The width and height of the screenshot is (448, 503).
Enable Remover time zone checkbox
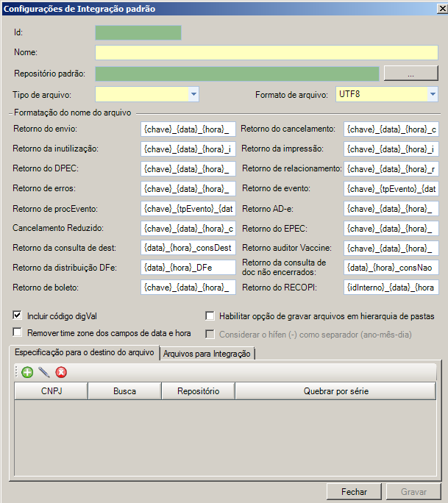click(18, 333)
